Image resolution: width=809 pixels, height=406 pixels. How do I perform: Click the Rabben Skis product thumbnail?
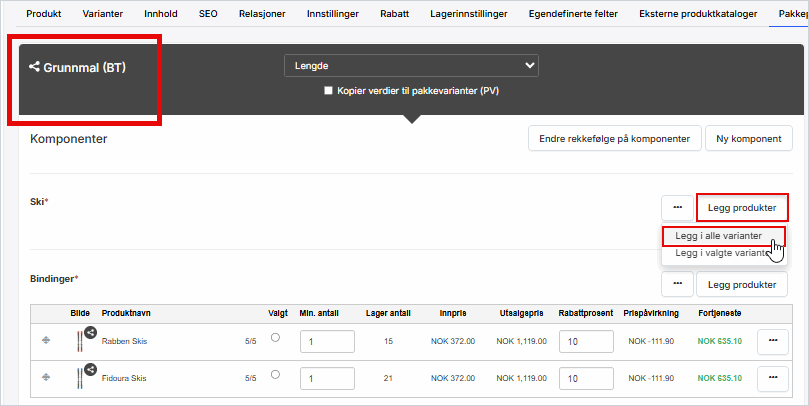pos(79,342)
